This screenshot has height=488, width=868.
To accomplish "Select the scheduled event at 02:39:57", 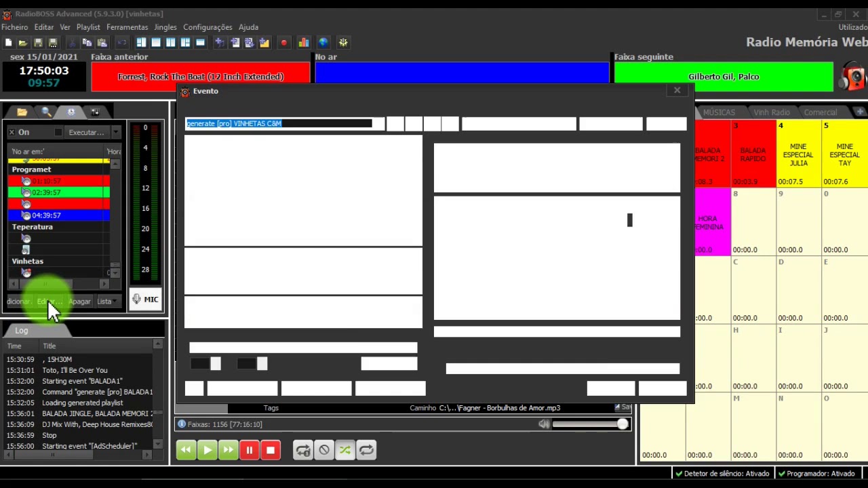I will pos(58,192).
